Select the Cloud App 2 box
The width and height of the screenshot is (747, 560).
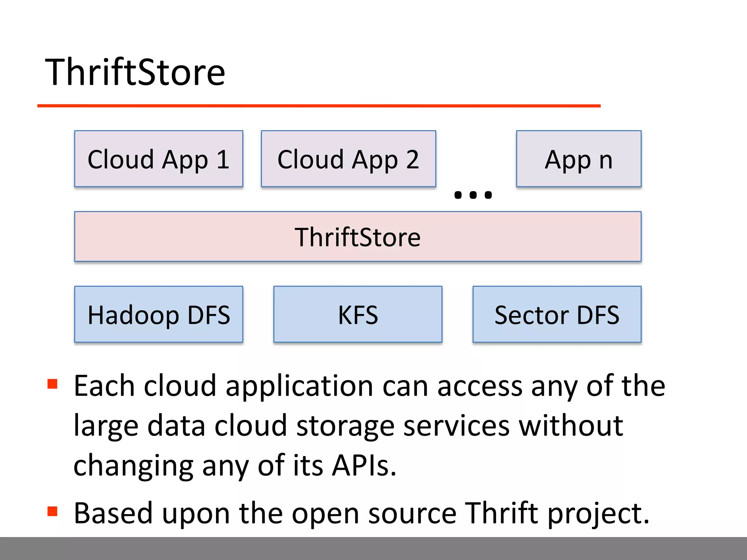tap(348, 159)
